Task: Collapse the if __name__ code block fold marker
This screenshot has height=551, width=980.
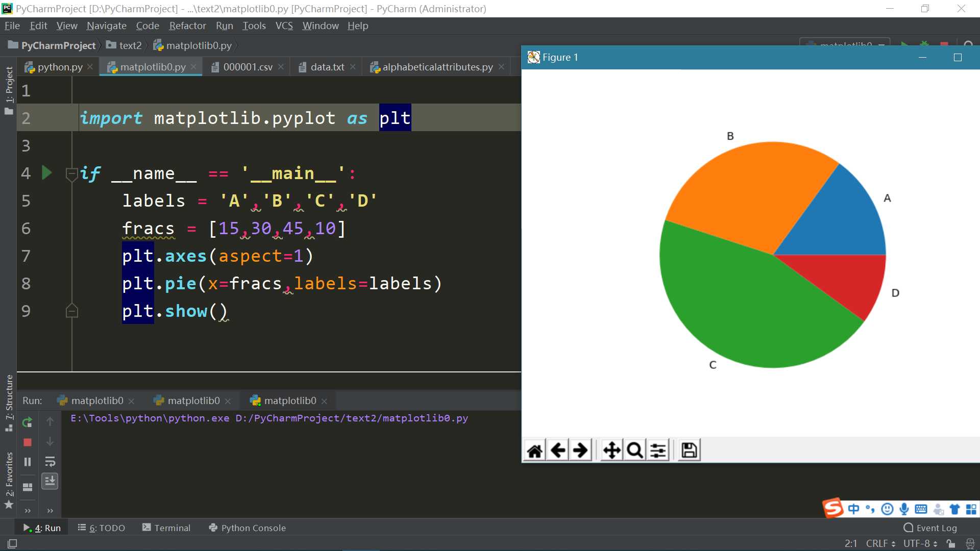Action: [x=71, y=173]
